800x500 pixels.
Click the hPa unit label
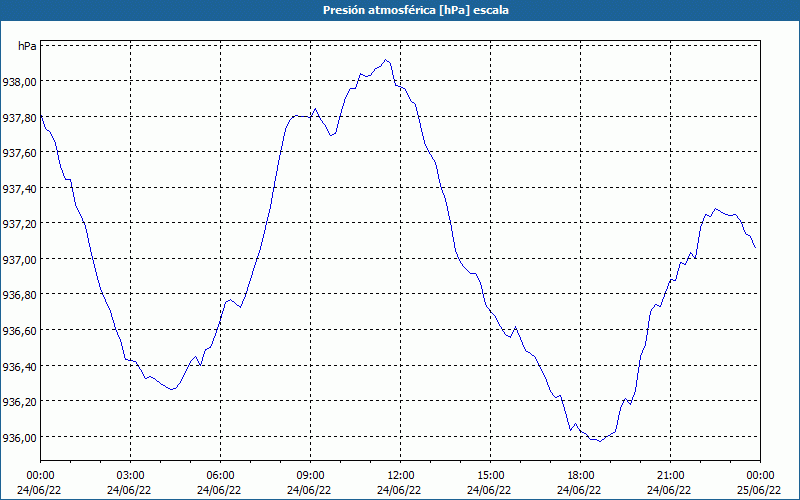pos(27,46)
